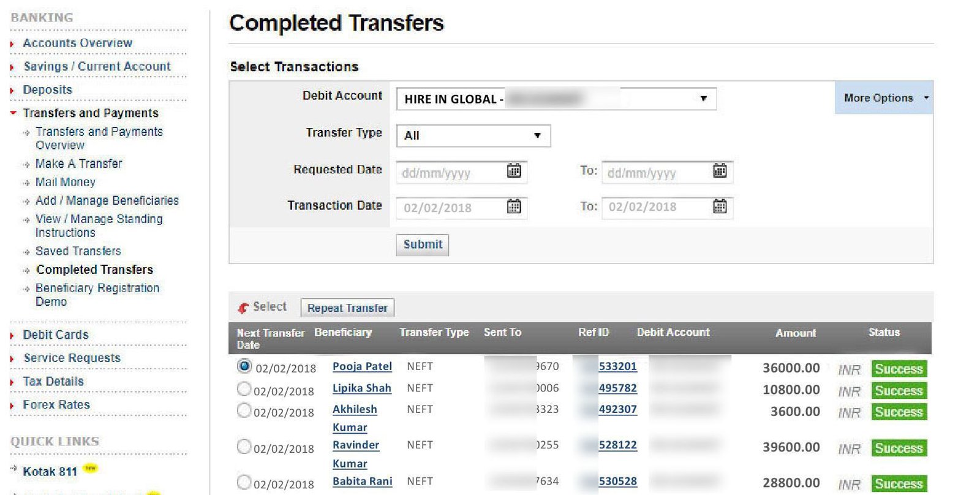Click the Repeat Transfer button
Screen dimensions: 980x495
tap(347, 308)
